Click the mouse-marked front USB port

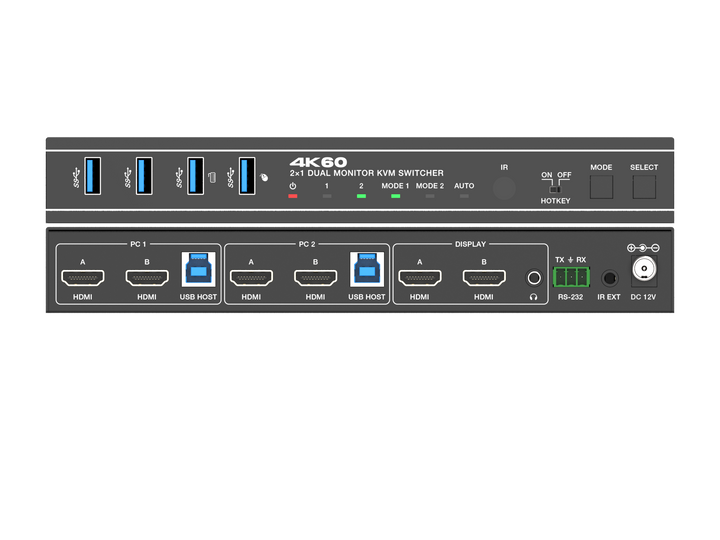tap(247, 176)
